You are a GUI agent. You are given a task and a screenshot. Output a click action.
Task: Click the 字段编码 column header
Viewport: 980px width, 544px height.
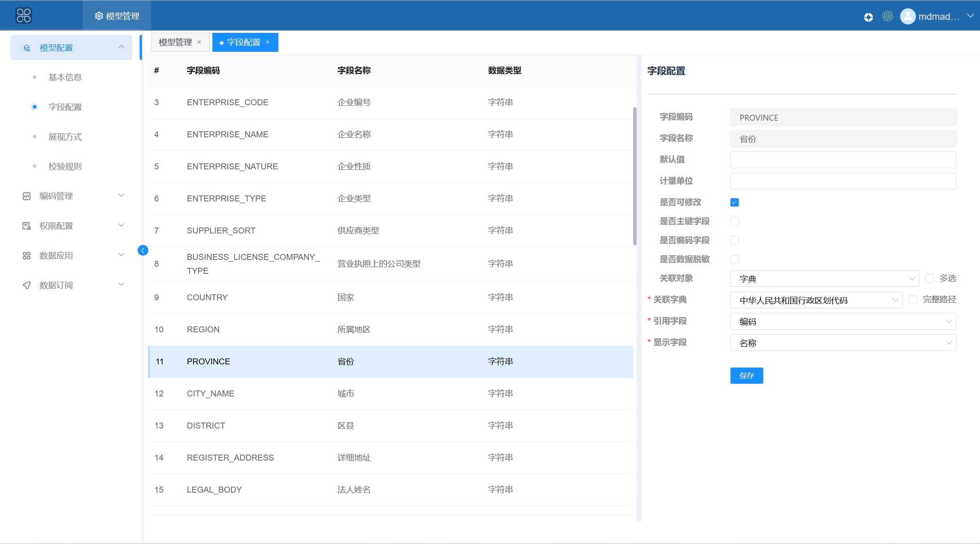pos(203,70)
